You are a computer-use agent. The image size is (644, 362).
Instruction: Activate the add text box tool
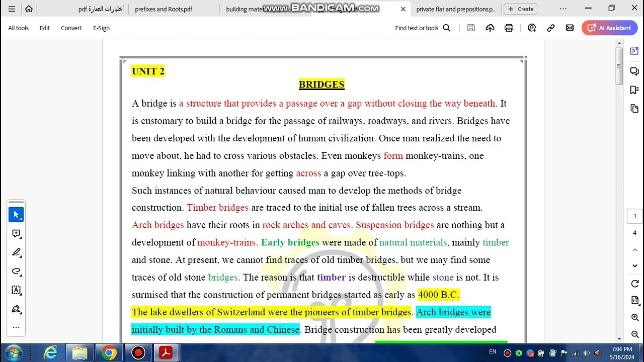16,290
